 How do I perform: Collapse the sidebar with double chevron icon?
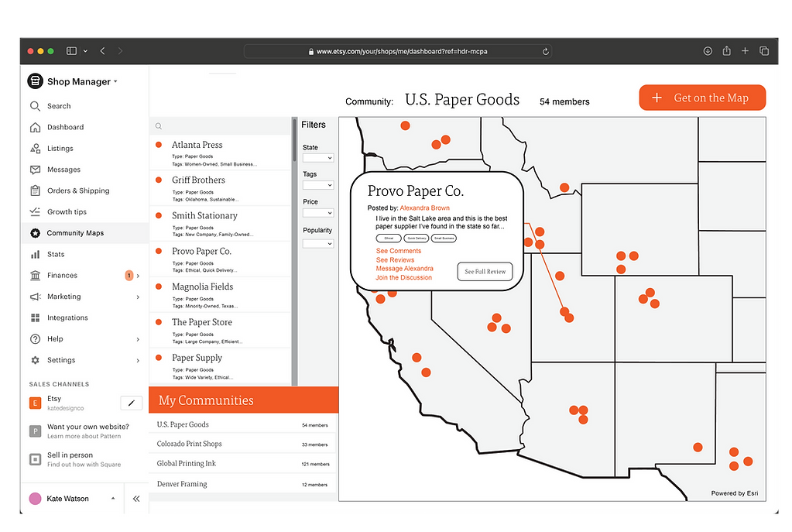(136, 499)
